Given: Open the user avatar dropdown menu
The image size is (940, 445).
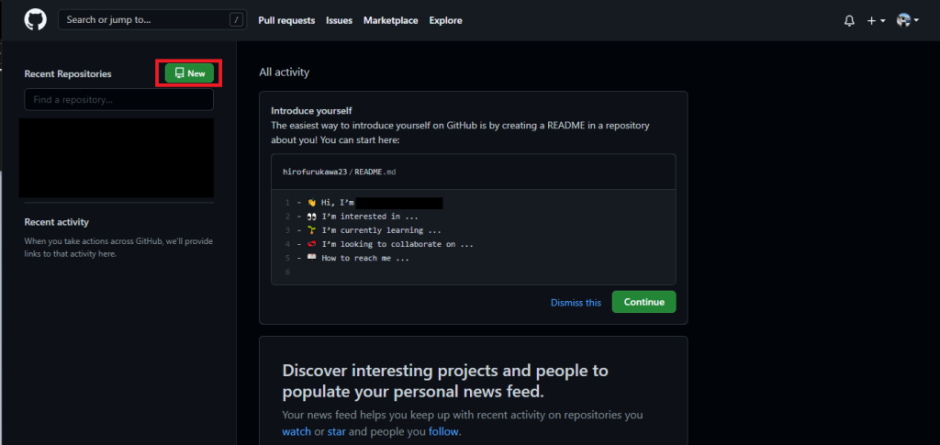Looking at the screenshot, I should tap(907, 20).
